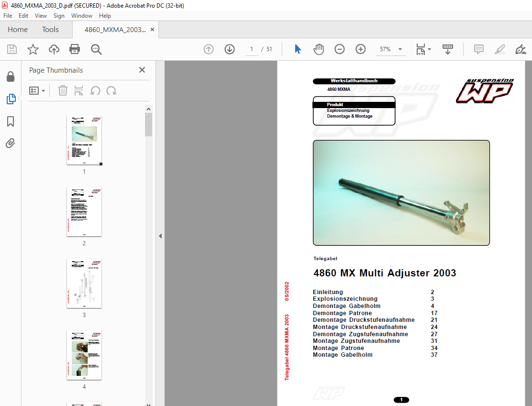Viewport: 532px width, 406px height.
Task: Select page 4 thumbnail
Action: (84, 355)
